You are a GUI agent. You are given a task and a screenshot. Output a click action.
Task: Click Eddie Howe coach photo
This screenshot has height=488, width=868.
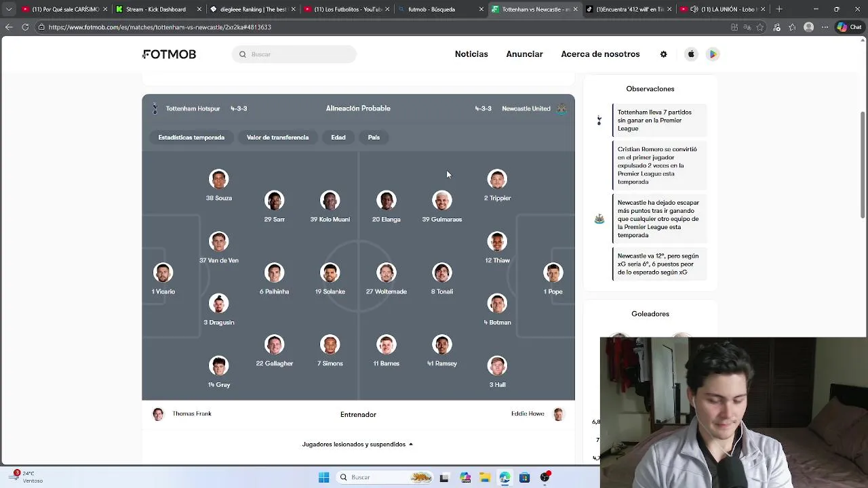[x=558, y=414]
